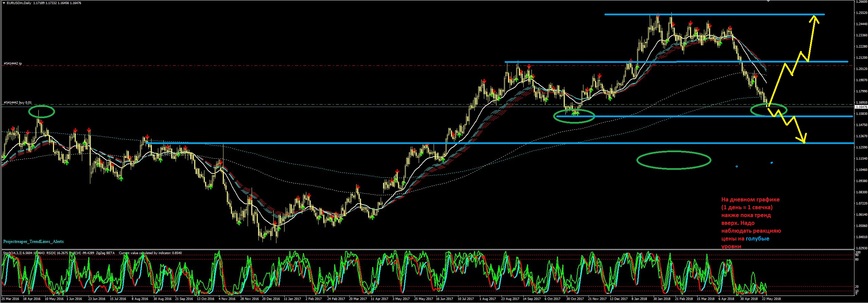This screenshot has width=868, height=303.
Task: Click 1.17990 on the price axis
Action: pyautogui.click(x=861, y=91)
